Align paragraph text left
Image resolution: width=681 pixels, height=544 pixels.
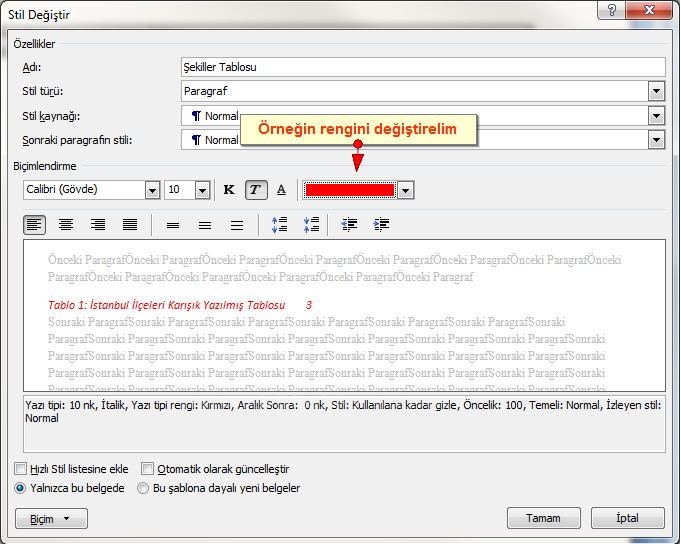coord(34,225)
